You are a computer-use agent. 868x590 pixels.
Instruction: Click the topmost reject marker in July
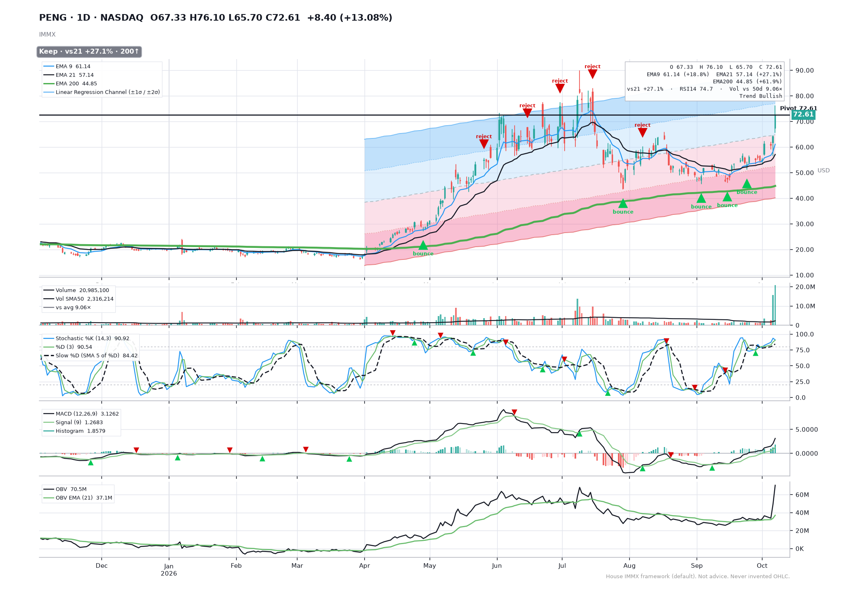click(592, 74)
